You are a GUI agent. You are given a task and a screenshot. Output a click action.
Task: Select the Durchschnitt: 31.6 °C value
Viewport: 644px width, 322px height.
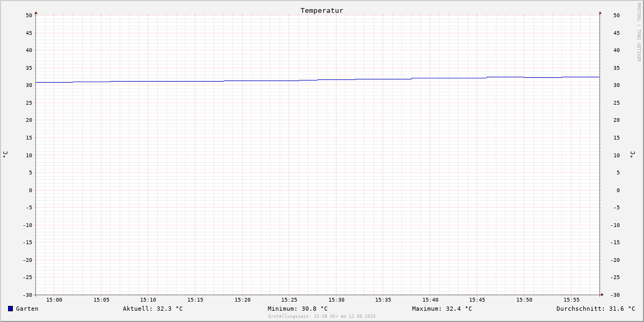(596, 309)
